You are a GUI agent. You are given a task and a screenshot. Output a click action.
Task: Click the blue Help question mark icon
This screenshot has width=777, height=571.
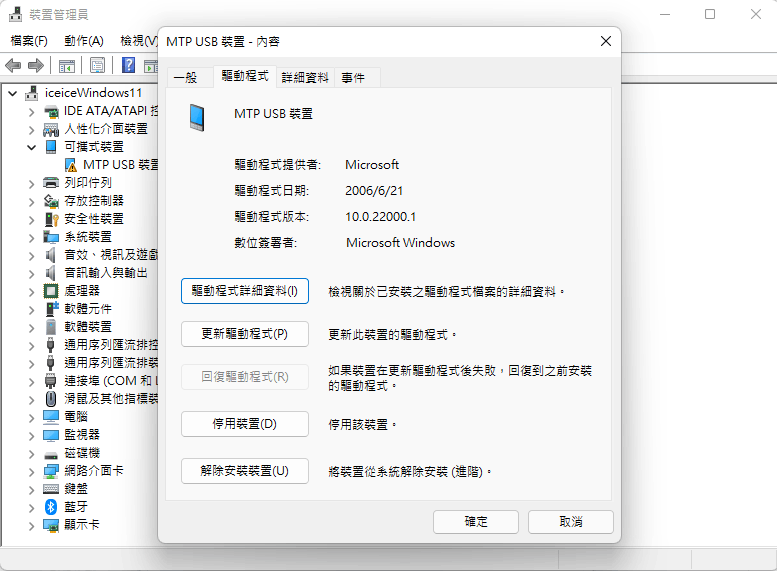(x=128, y=65)
